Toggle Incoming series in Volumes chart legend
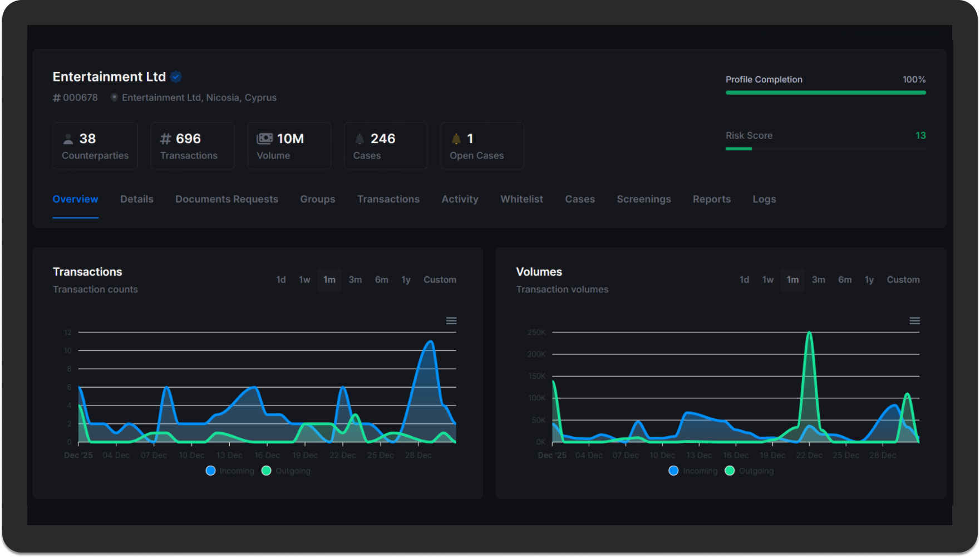The height and width of the screenshot is (557, 980). [x=674, y=471]
